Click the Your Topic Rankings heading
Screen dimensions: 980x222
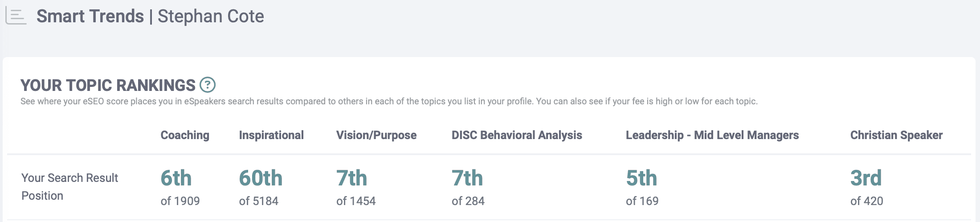(x=108, y=85)
